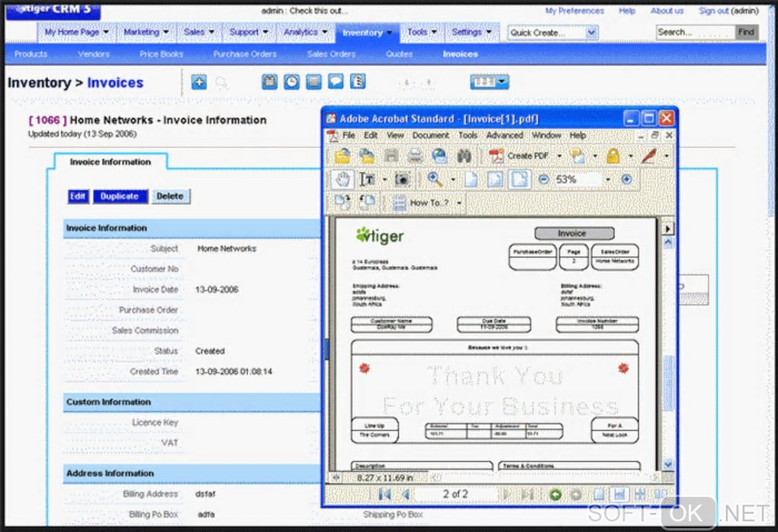Click the CRM Search input field
Viewport: 778px width, 532px height.
point(695,33)
